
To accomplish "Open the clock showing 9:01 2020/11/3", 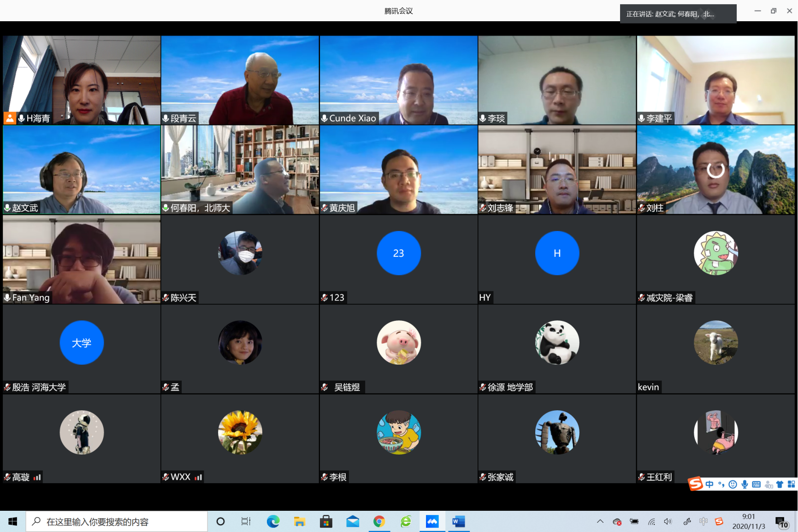I will [748, 521].
